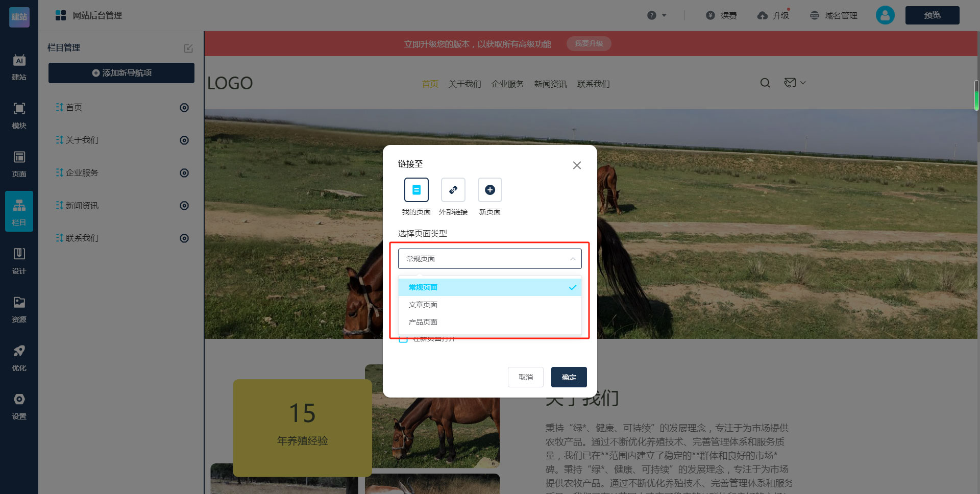The image size is (980, 494).
Task: Click the LOGO text in site header
Action: 230,83
